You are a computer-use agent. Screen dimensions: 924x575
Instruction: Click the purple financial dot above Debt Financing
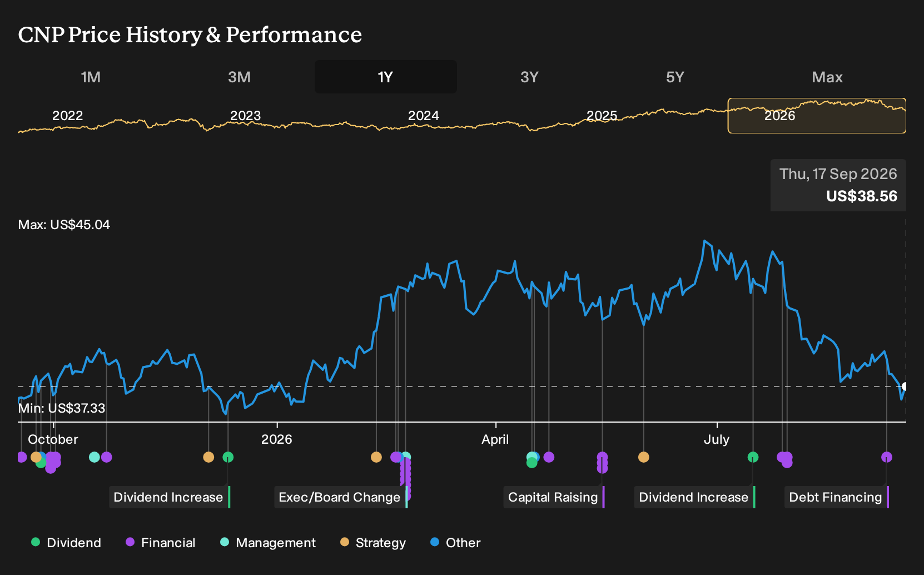point(887,457)
